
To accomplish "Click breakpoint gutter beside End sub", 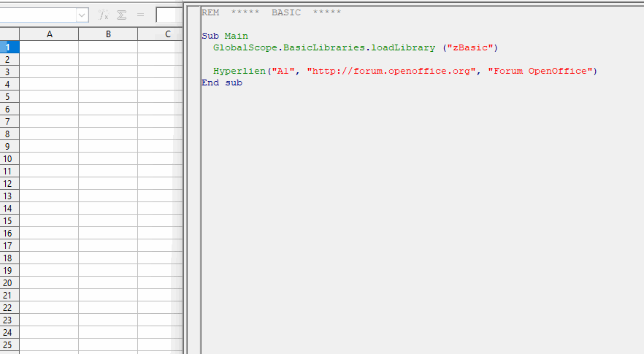I will pos(193,82).
